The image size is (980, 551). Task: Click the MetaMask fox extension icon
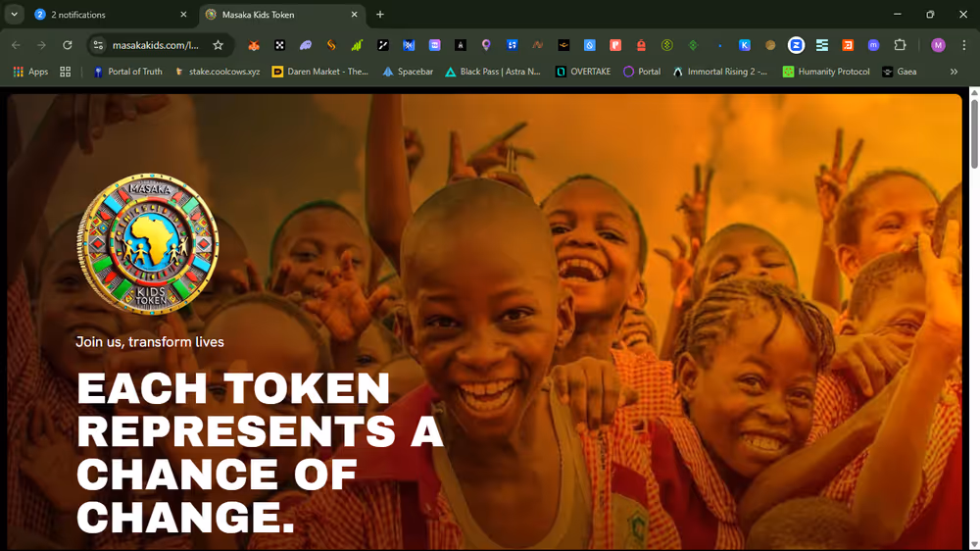click(x=254, y=45)
